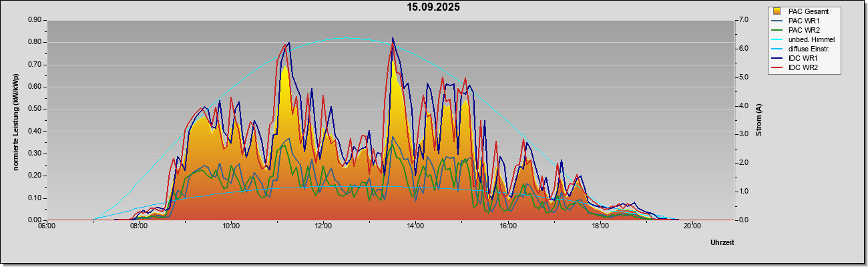Click the 16:00 time axis label
This screenshot has height=267, width=868.
[x=507, y=226]
